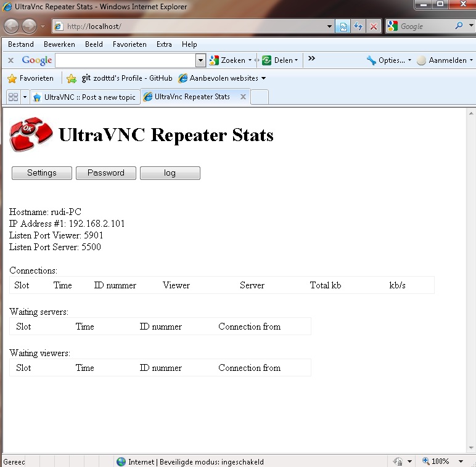
Task: Click the red UltraVNC OK logo
Action: click(x=31, y=134)
